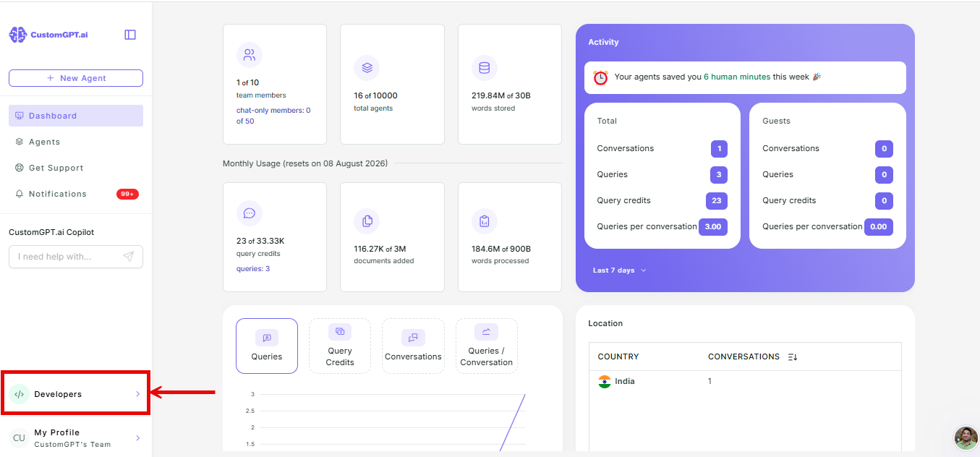This screenshot has width=980, height=457.
Task: Select the Conversations chart tab
Action: (x=413, y=346)
